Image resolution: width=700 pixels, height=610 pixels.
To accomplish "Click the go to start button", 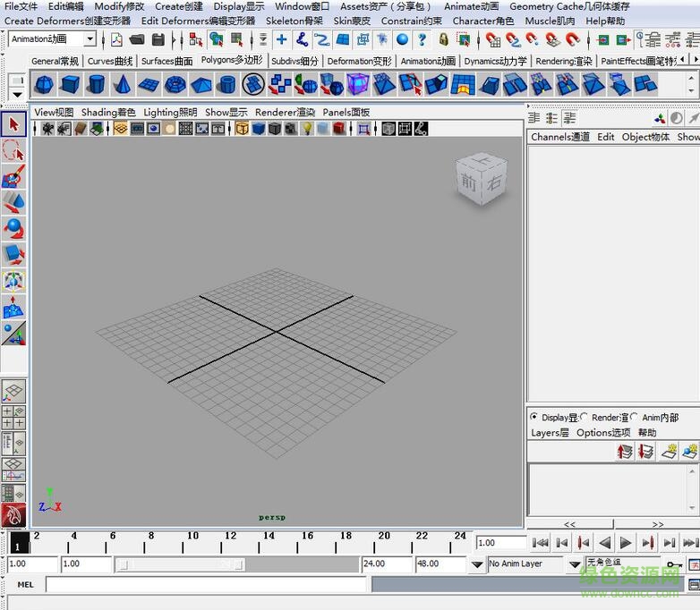I will click(541, 543).
